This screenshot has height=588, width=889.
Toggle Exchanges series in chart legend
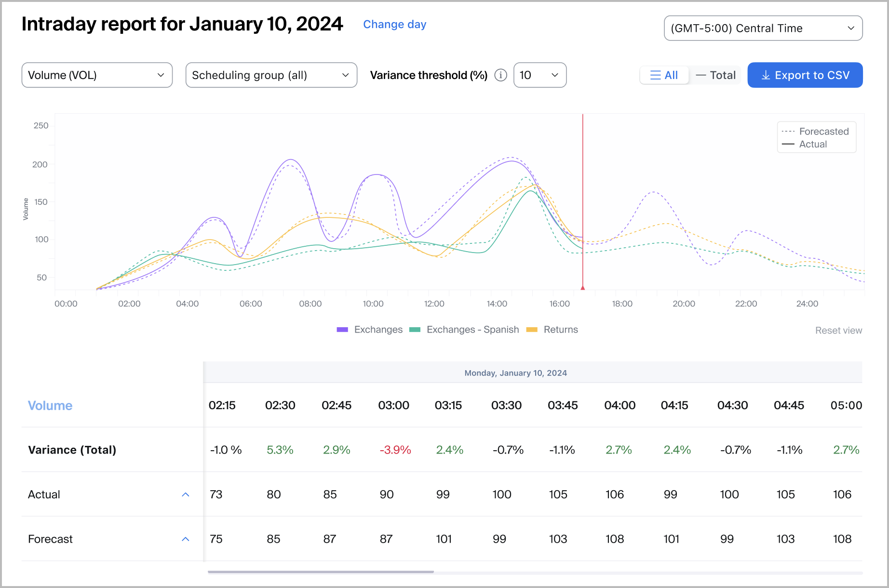[x=370, y=330]
